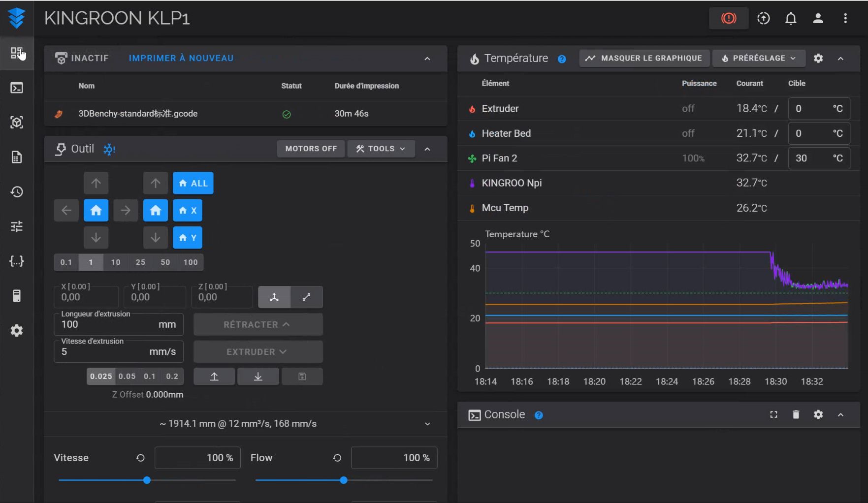Open the TOOLS dropdown

[381, 149]
